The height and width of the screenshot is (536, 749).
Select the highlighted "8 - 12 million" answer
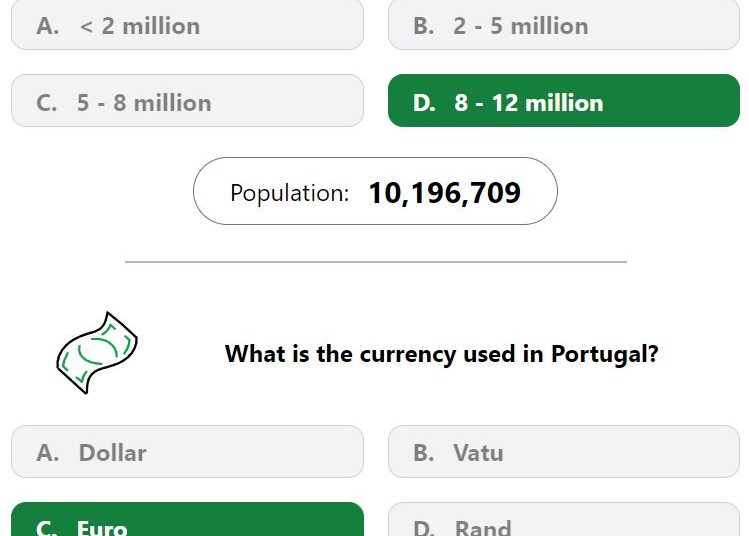564,100
